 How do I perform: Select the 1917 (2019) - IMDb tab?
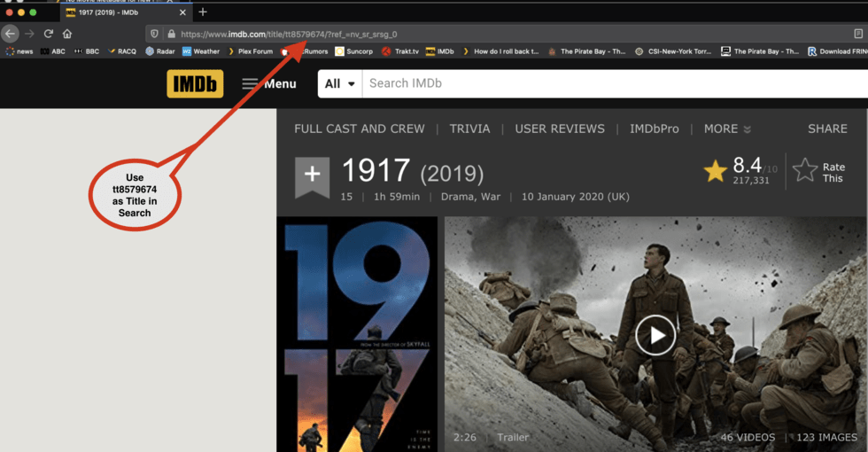[126, 12]
